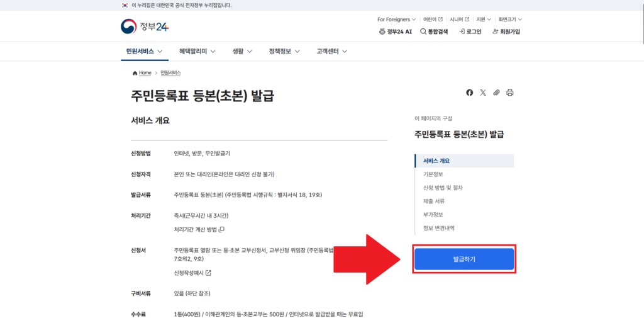Screen dimensions: 644x318
Task: Expand the For Foreigners dropdown
Action: (x=396, y=20)
